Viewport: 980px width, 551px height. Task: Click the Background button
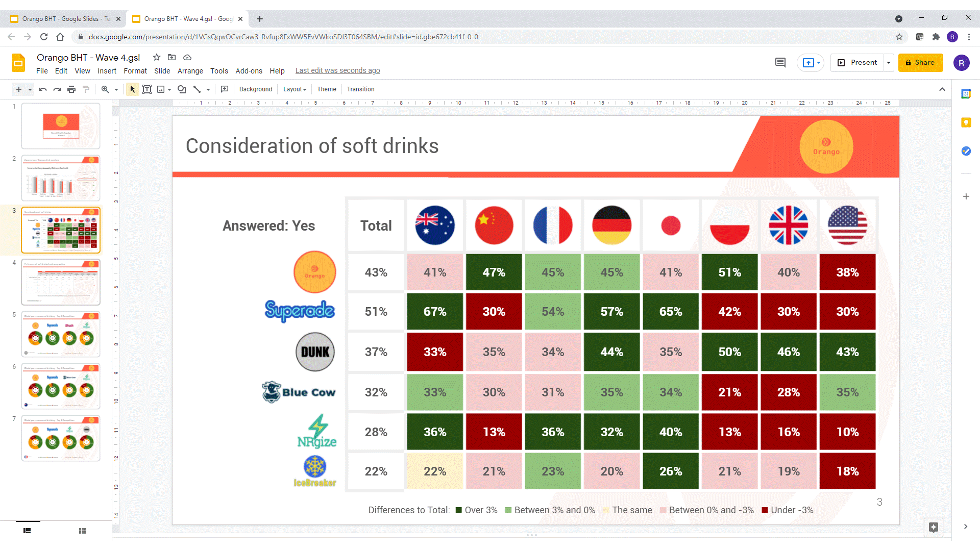point(256,89)
